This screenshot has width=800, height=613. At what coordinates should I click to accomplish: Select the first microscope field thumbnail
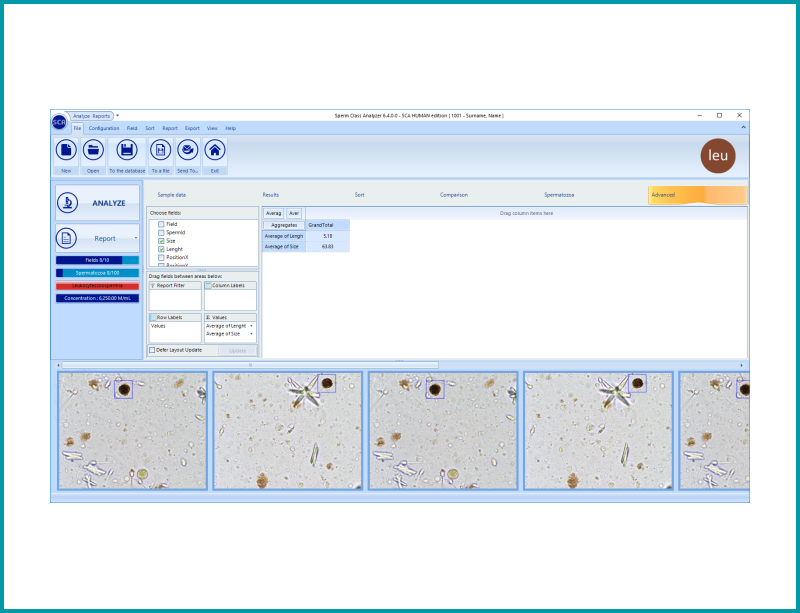[x=133, y=431]
